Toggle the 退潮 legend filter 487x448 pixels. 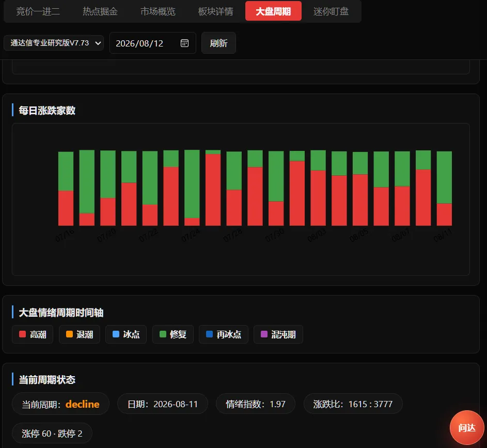[x=80, y=334]
